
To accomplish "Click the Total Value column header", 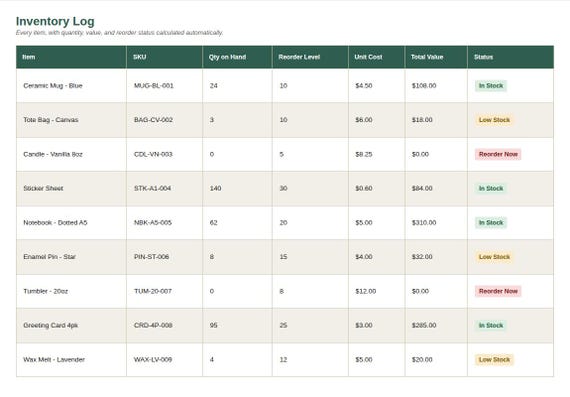I will pyautogui.click(x=436, y=57).
